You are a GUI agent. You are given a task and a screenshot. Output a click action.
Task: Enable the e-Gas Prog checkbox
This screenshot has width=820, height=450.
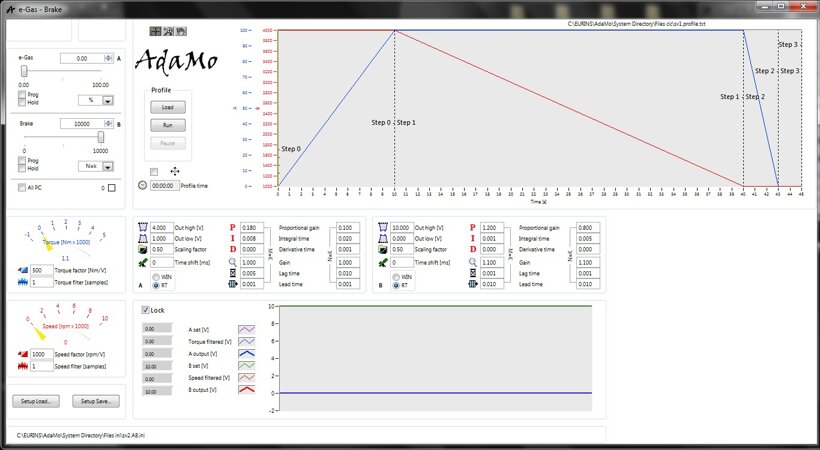tap(23, 94)
